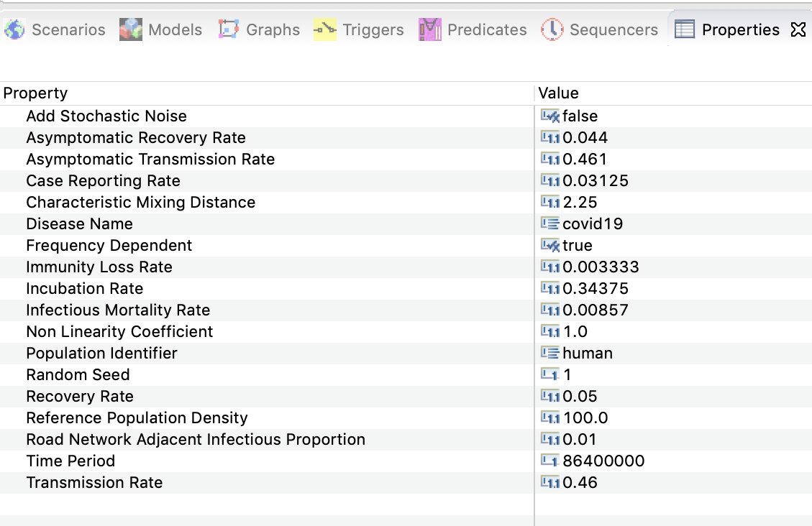This screenshot has width=812, height=526.
Task: Switch to the Models tab
Action: pyautogui.click(x=160, y=29)
